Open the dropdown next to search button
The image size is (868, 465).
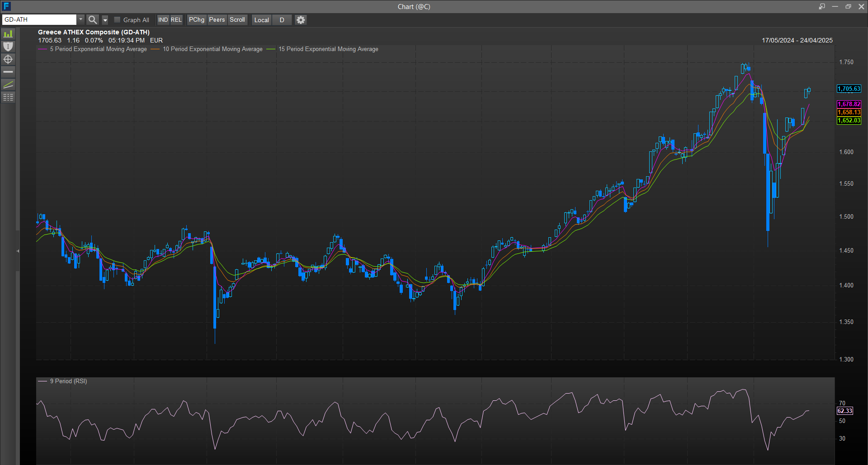coord(105,20)
